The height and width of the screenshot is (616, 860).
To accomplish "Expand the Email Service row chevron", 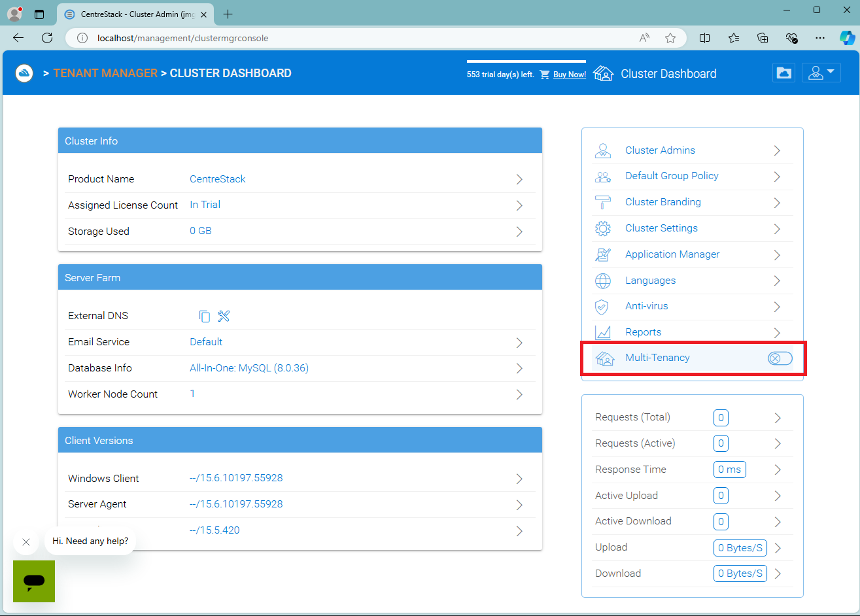I will tap(519, 343).
